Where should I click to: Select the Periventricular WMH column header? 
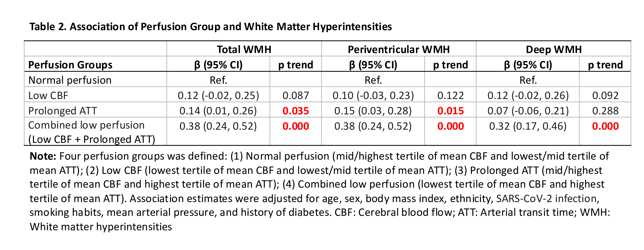(x=399, y=49)
